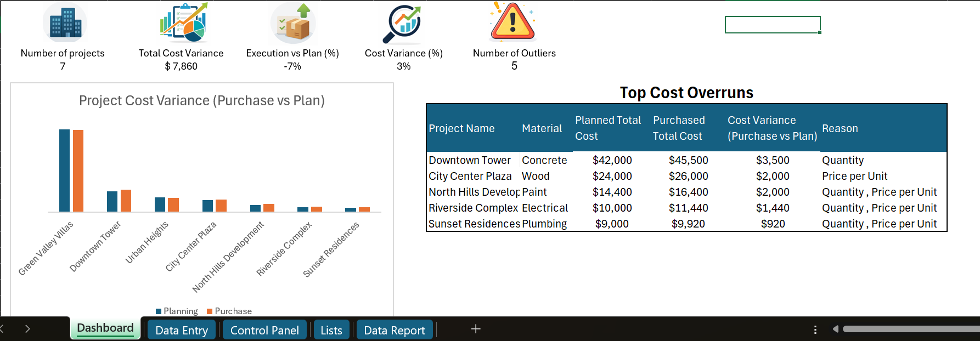980x341 pixels.
Task: Click the buildings icon above Number of projects
Action: tap(65, 23)
